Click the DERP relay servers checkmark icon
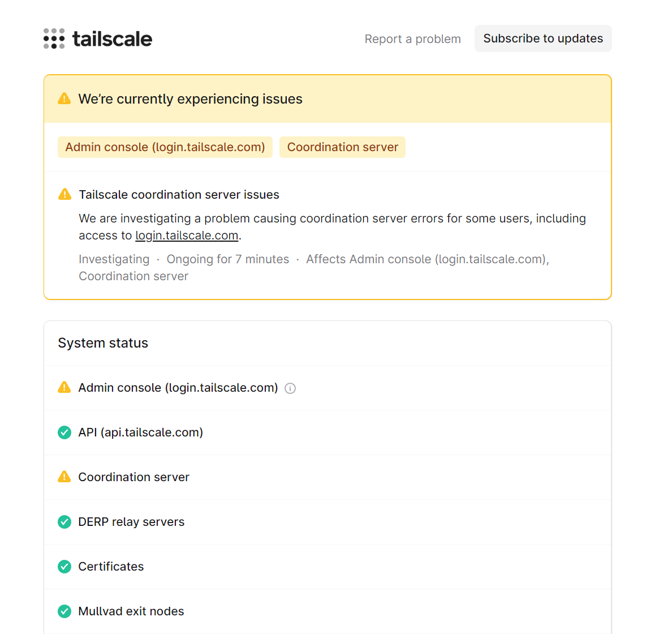The image size is (672, 634). pos(64,522)
